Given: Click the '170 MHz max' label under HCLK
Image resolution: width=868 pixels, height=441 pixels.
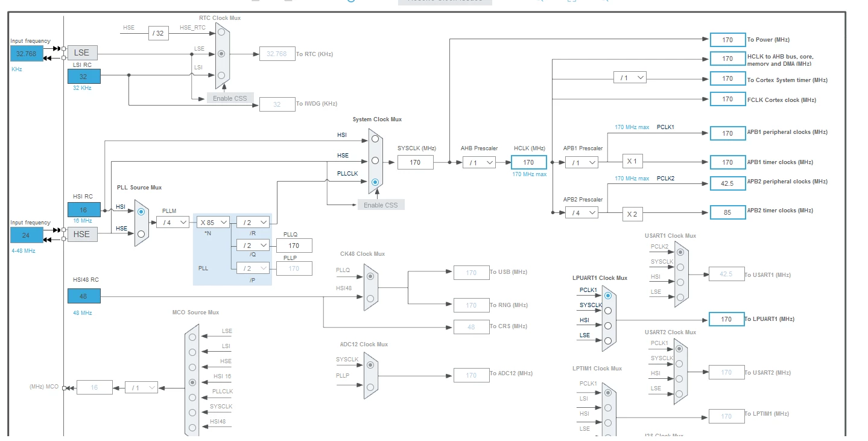Looking at the screenshot, I should pos(529,174).
